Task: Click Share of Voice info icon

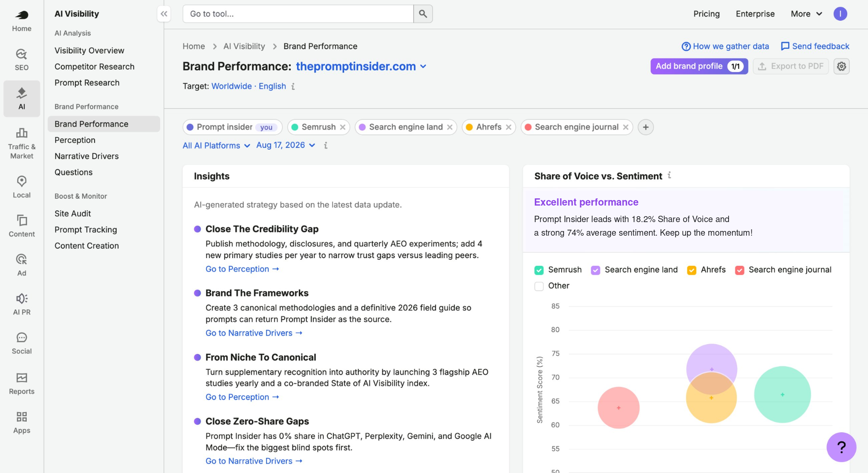Action: pos(669,175)
